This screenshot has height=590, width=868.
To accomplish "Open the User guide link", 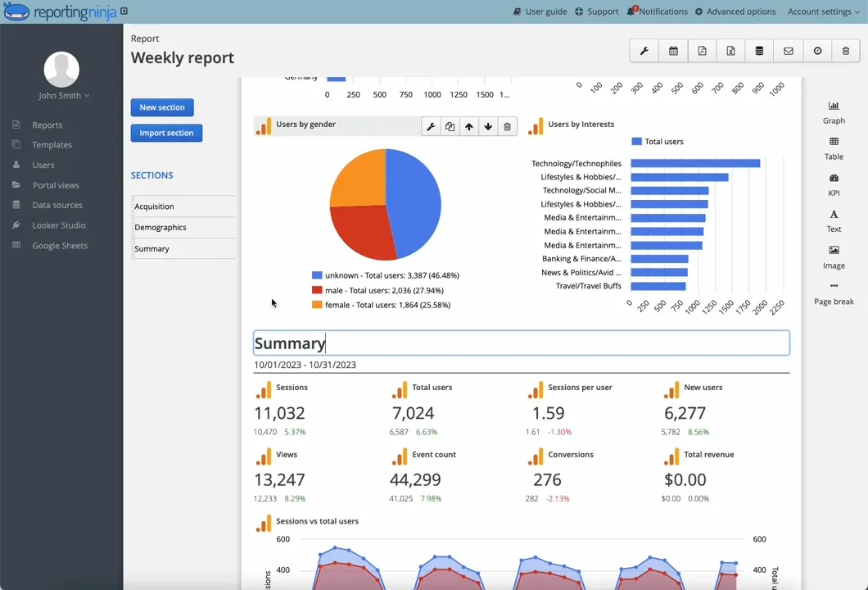I will [x=540, y=11].
